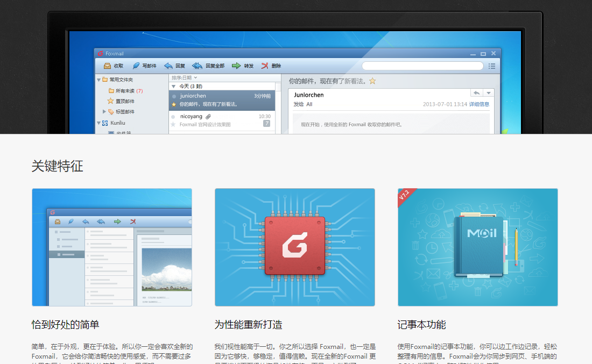
Task: Close the Foxmail window
Action: tap(494, 54)
